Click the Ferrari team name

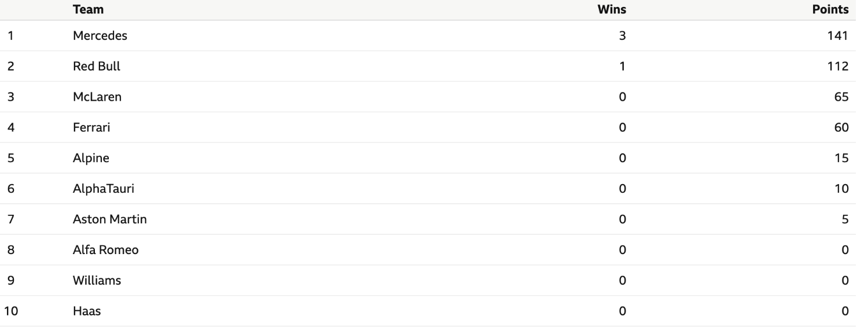(91, 127)
